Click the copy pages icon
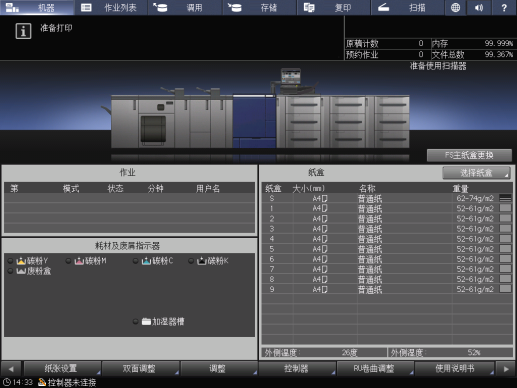517x388 pixels. pyautogui.click(x=309, y=7)
